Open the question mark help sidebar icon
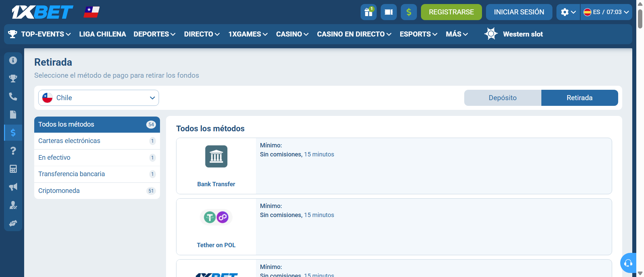Image resolution: width=644 pixels, height=277 pixels. [x=13, y=151]
